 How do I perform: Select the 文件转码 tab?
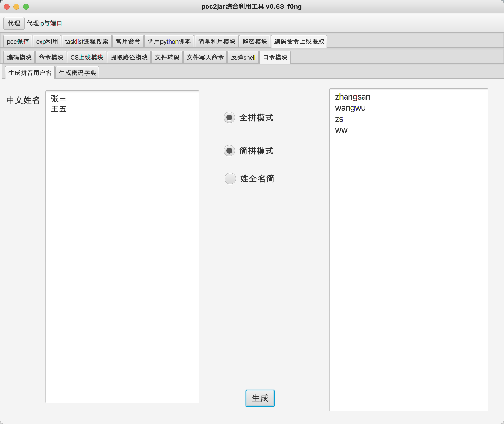click(x=167, y=58)
